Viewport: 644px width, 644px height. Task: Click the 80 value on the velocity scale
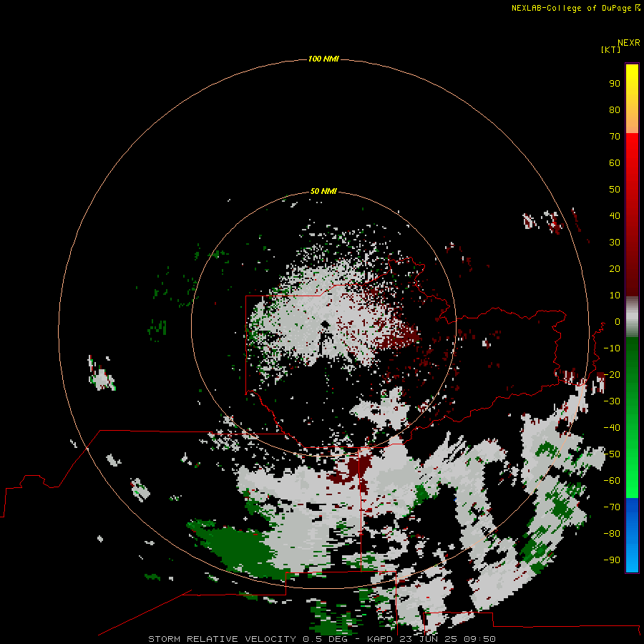(x=615, y=109)
